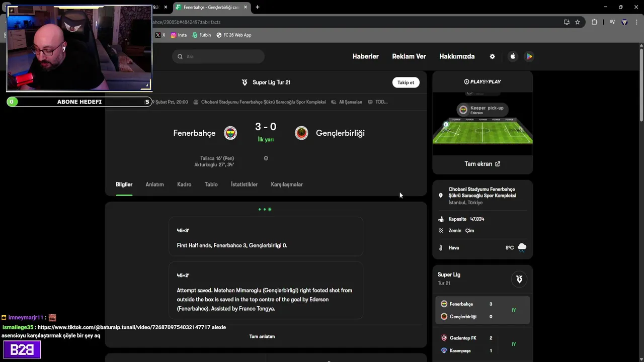Open the FC 26 Web App bookmark
The image size is (644, 362).
(234, 35)
